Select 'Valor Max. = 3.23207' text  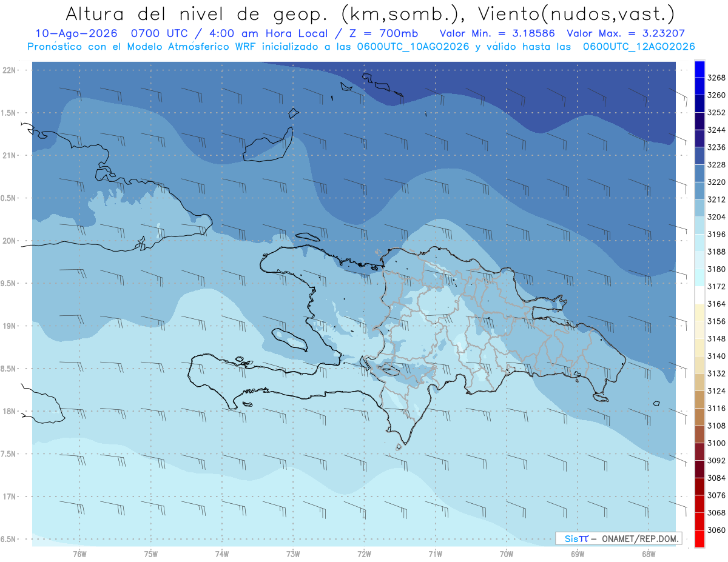coord(626,34)
